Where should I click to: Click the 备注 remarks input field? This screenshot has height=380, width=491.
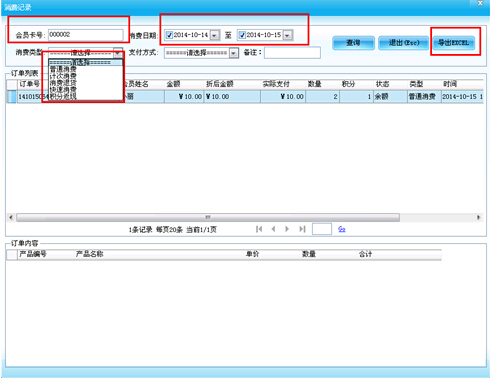(292, 53)
